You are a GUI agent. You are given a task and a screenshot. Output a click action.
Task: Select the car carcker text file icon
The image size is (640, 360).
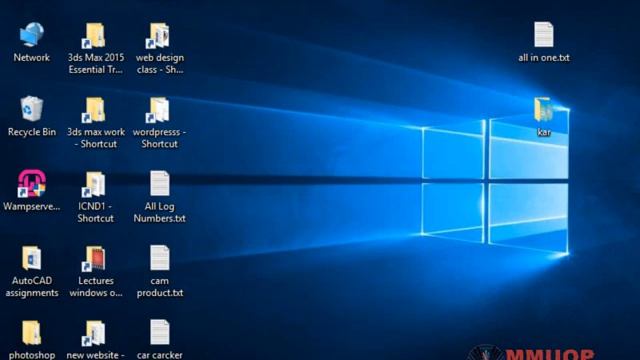click(x=160, y=332)
